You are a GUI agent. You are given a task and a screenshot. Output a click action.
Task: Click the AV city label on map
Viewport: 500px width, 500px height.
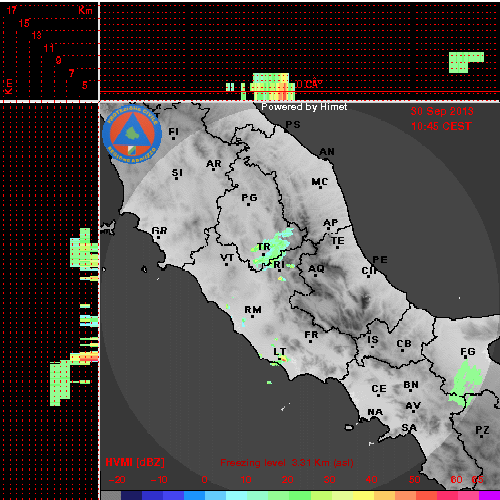tap(413, 406)
